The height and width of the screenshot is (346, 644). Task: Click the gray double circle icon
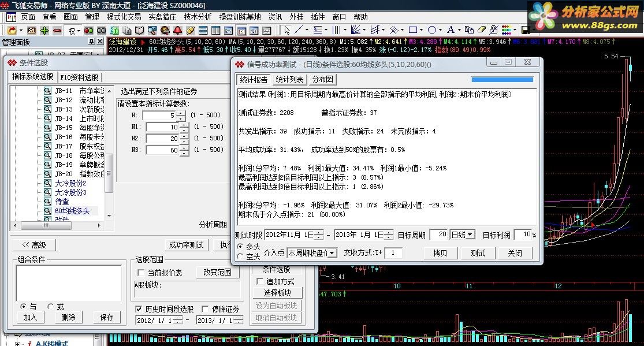[x=102, y=31]
